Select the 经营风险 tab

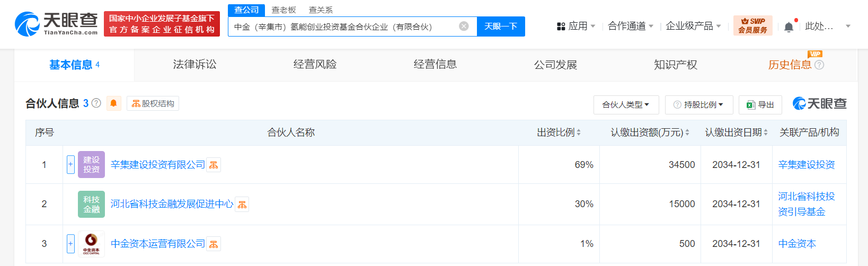tap(315, 65)
